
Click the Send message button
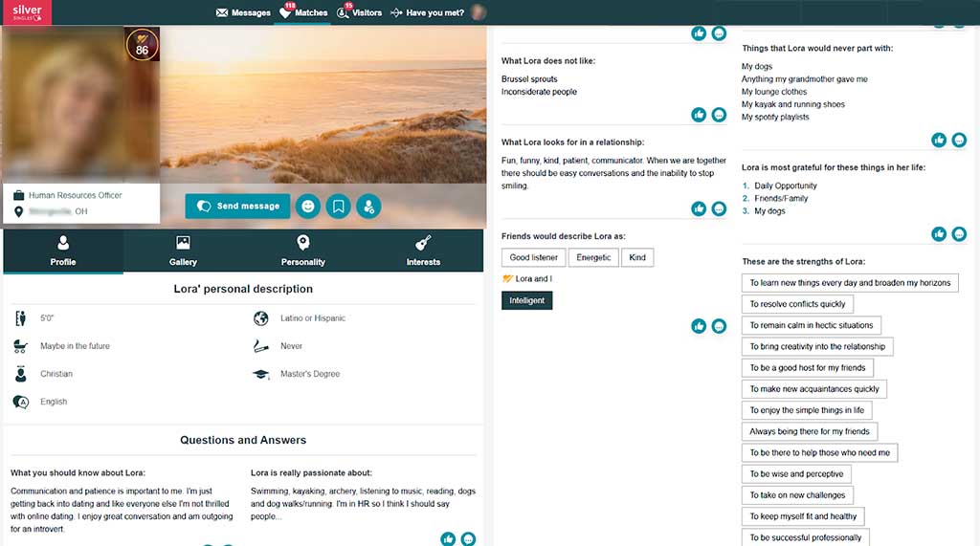click(237, 207)
